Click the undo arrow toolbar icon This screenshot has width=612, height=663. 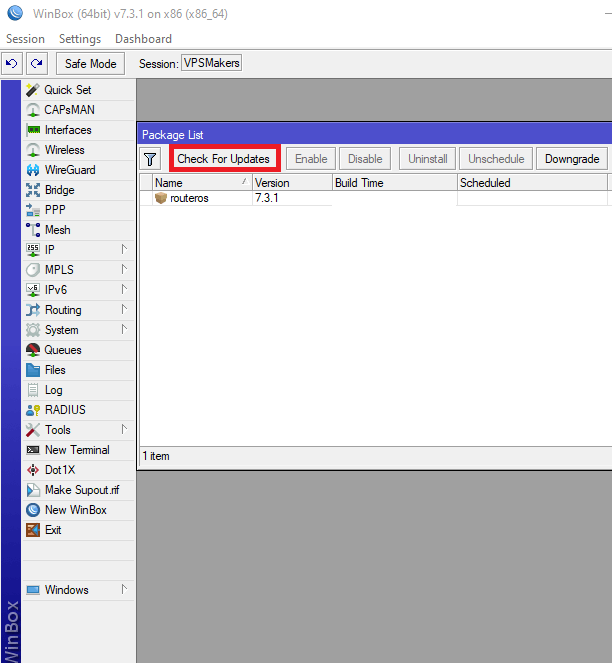pyautogui.click(x=12, y=64)
